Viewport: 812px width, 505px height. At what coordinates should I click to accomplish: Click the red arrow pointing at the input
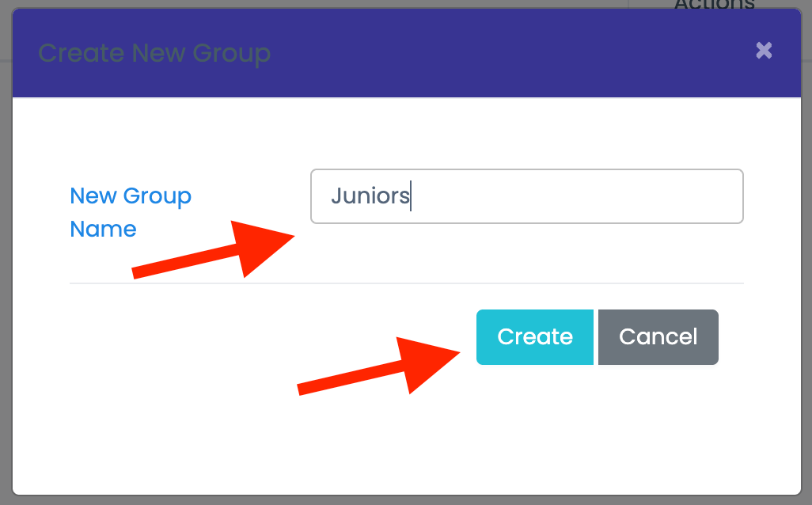[x=214, y=249]
